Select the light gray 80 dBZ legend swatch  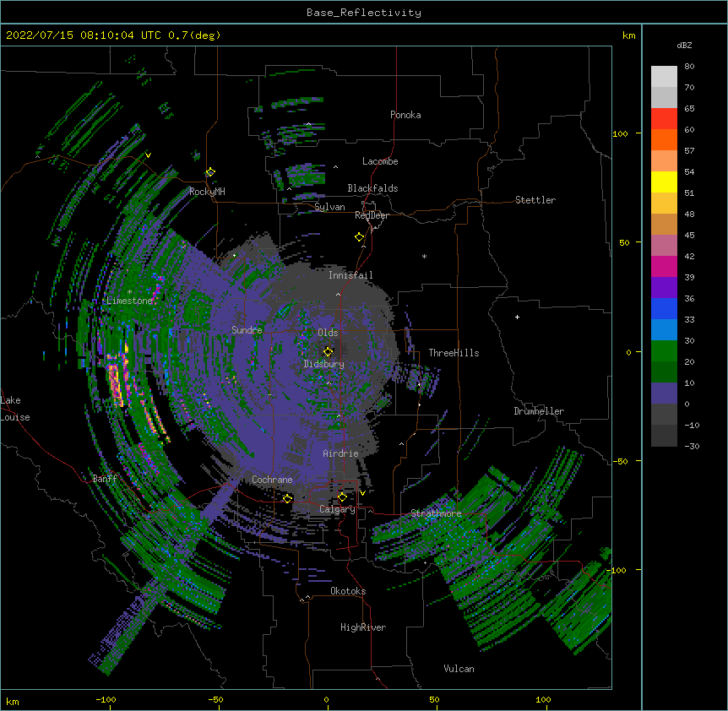(664, 76)
